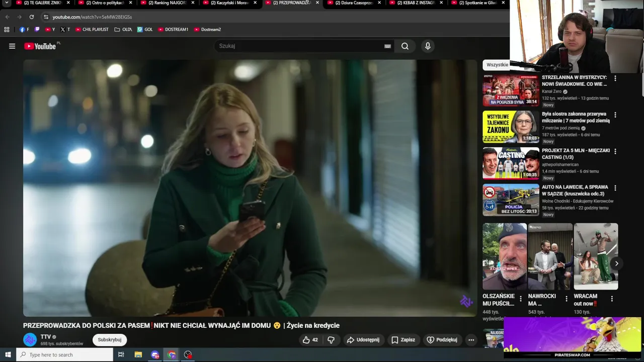Screen dimensions: 644x362
Task: Click the Windows taskbar search box
Action: tap(65, 355)
